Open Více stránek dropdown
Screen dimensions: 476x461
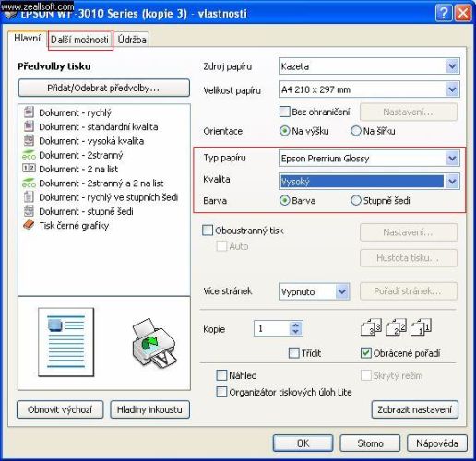pyautogui.click(x=342, y=291)
